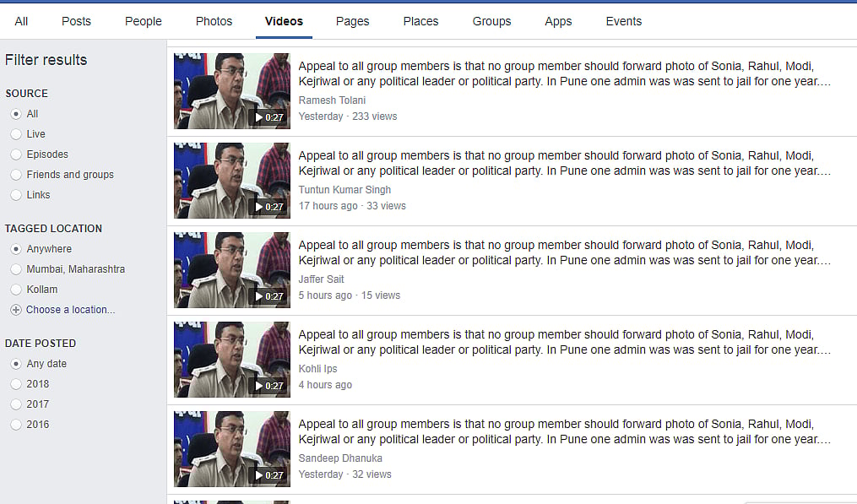Play the video posted by Tuntun Kumar Singh
The height and width of the screenshot is (504, 857).
click(x=231, y=181)
